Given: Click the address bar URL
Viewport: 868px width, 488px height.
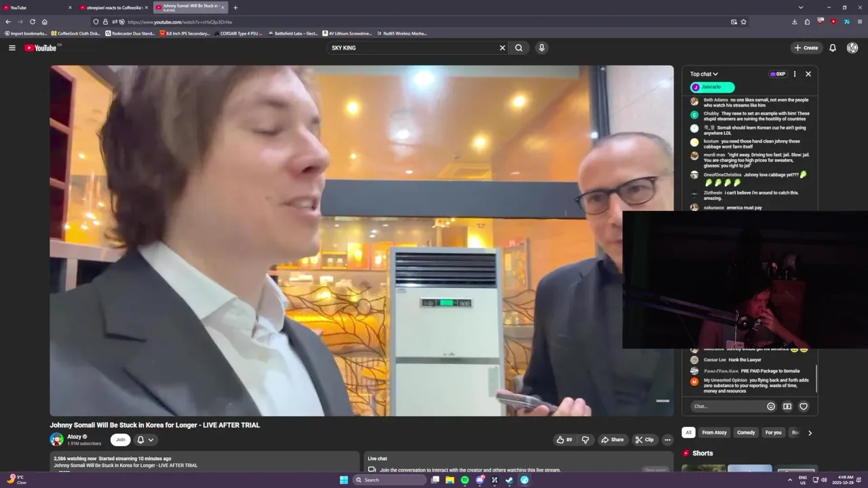Looking at the screenshot, I should tap(180, 22).
